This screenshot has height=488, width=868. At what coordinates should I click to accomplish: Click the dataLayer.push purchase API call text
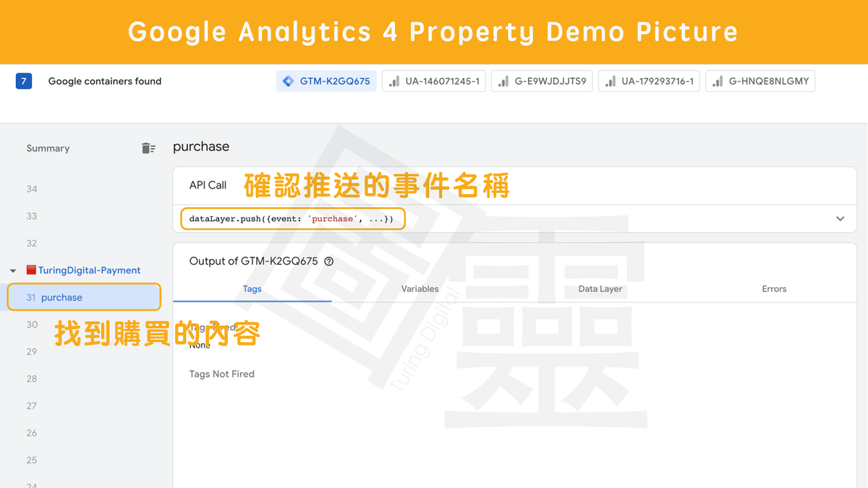[x=292, y=218]
